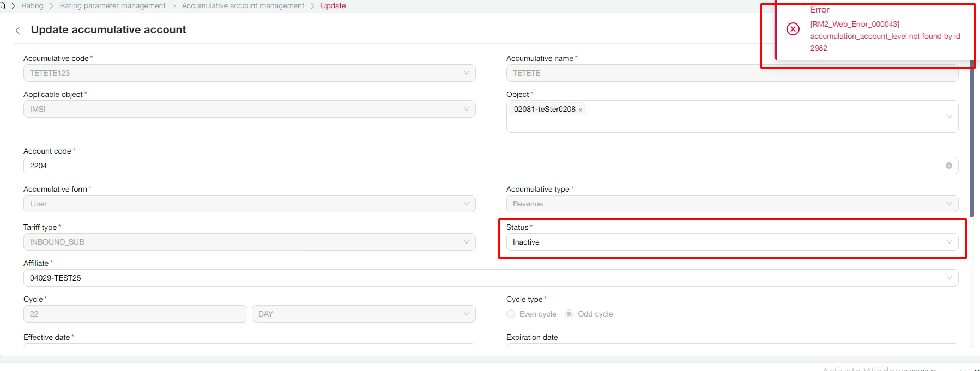Go to Rating breadcrumb
This screenshot has width=980, height=371.
[x=32, y=5]
